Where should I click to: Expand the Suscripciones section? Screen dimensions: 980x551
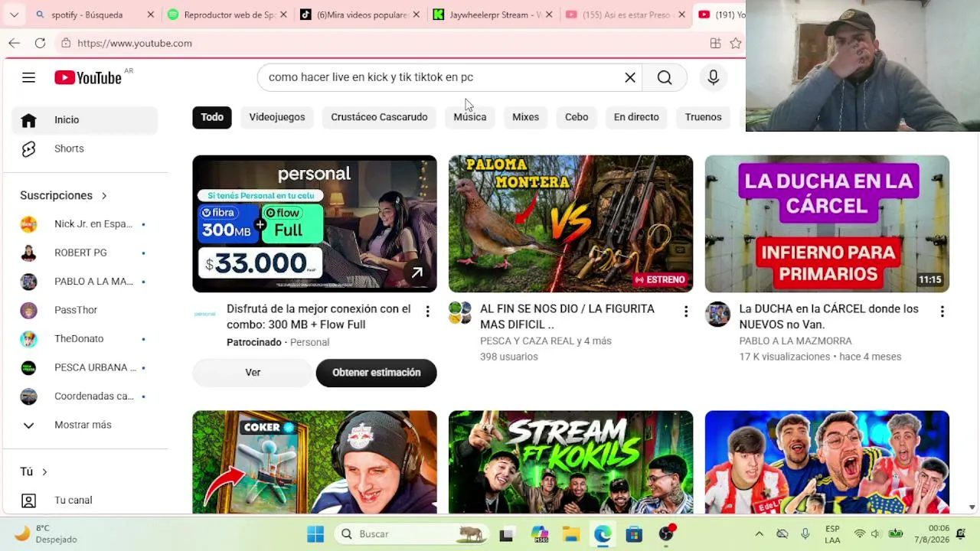[64, 195]
